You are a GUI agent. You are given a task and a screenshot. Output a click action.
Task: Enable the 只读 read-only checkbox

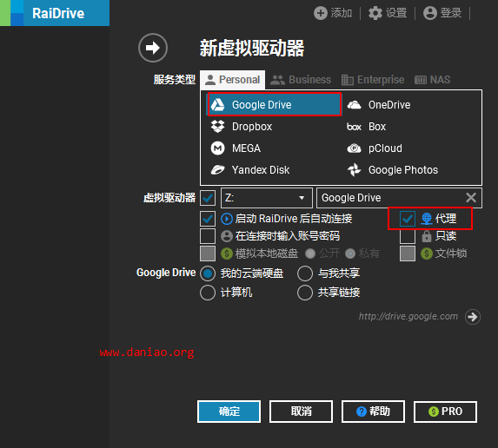(408, 236)
